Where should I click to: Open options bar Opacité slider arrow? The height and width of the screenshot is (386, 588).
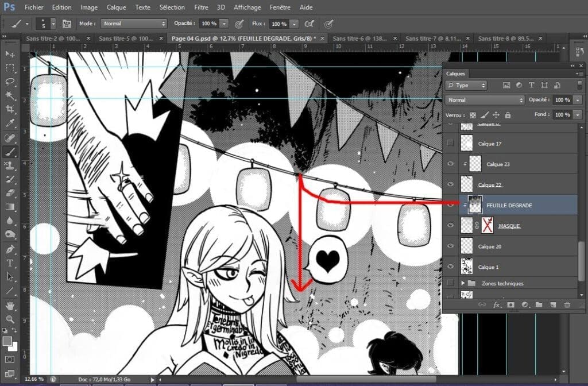224,24
